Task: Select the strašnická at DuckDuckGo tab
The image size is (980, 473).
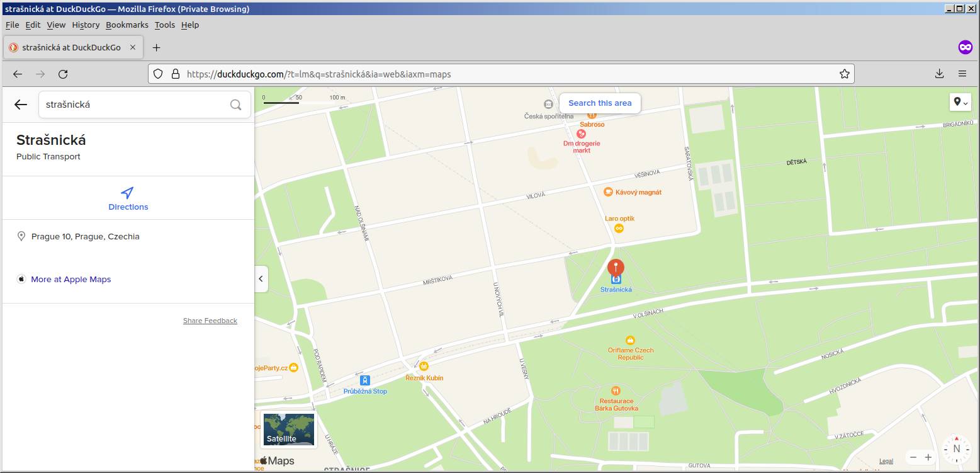Action: [x=72, y=47]
